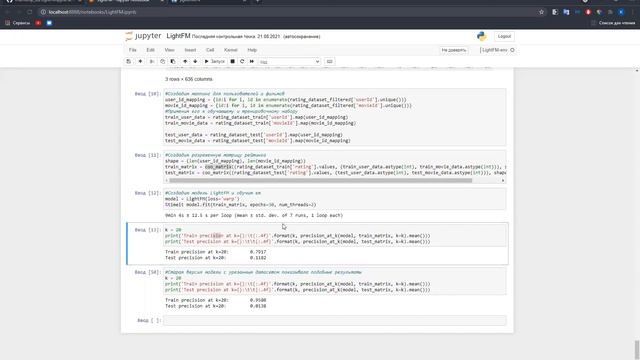Open the File menu

point(133,50)
